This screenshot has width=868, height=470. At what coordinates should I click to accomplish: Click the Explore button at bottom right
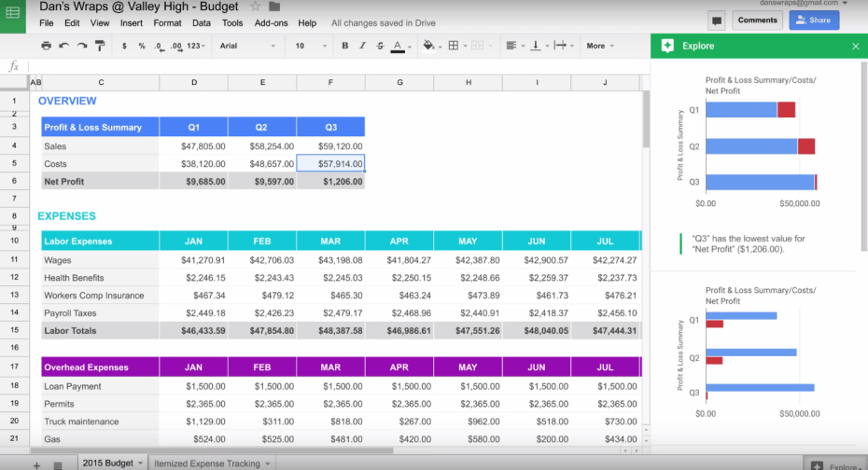tap(834, 465)
